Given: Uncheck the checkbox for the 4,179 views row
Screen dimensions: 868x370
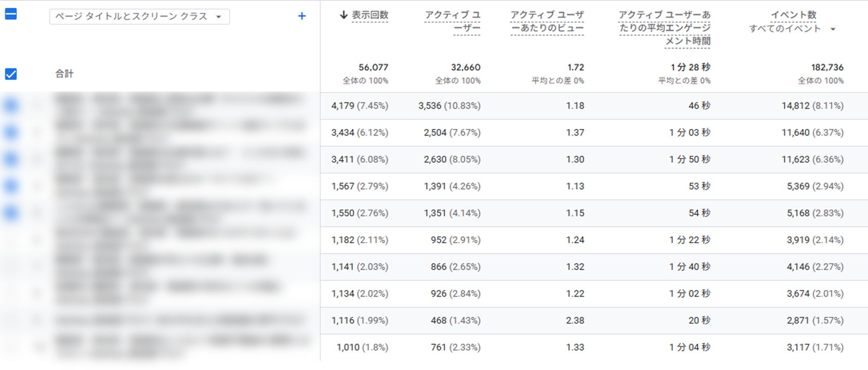Looking at the screenshot, I should point(11,106).
